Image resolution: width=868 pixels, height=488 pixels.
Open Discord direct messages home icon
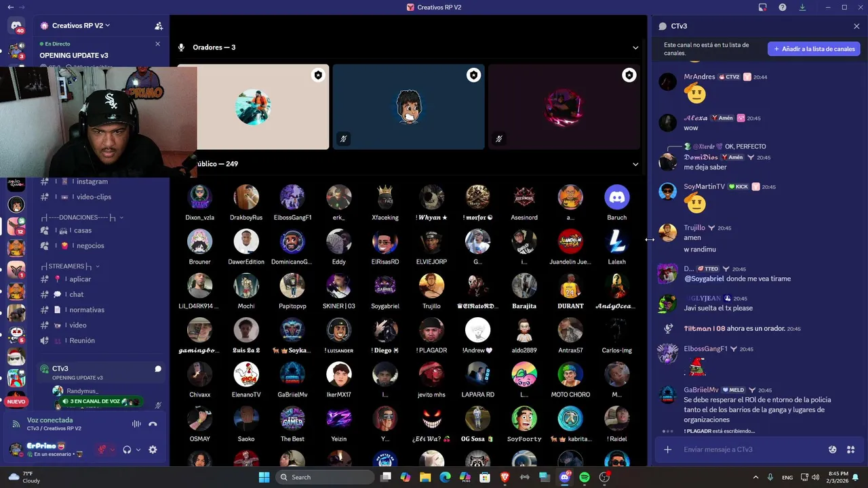16,26
